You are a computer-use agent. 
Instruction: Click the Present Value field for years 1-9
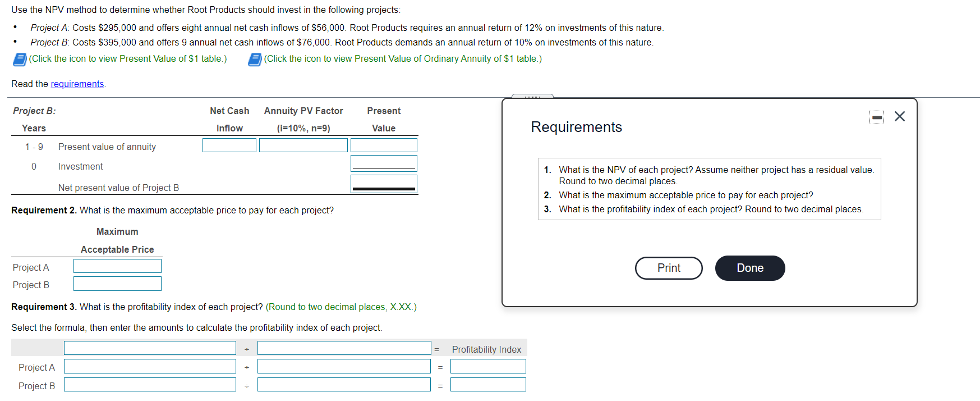(x=384, y=145)
